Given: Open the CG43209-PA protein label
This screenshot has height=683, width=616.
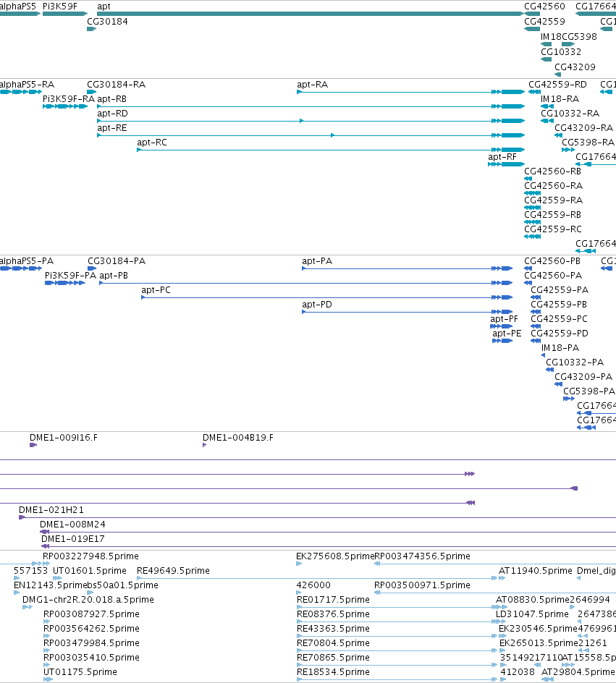Looking at the screenshot, I should click(583, 376).
